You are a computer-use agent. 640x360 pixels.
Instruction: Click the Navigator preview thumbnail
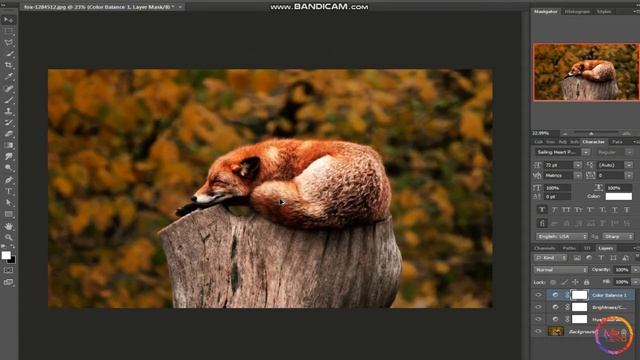(586, 72)
